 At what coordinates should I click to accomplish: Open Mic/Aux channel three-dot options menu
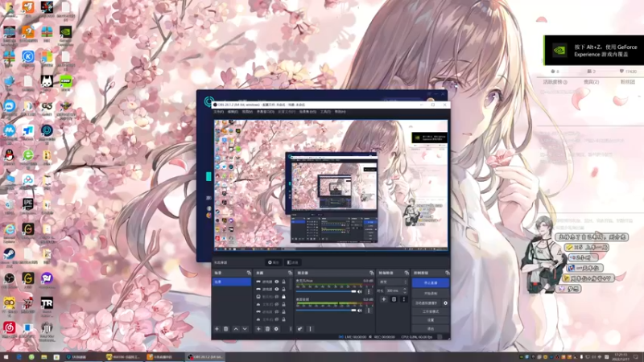(369, 292)
